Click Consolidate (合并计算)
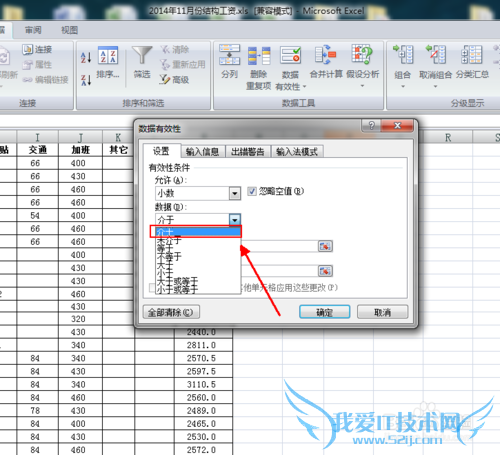The width and height of the screenshot is (500, 455). (x=326, y=62)
